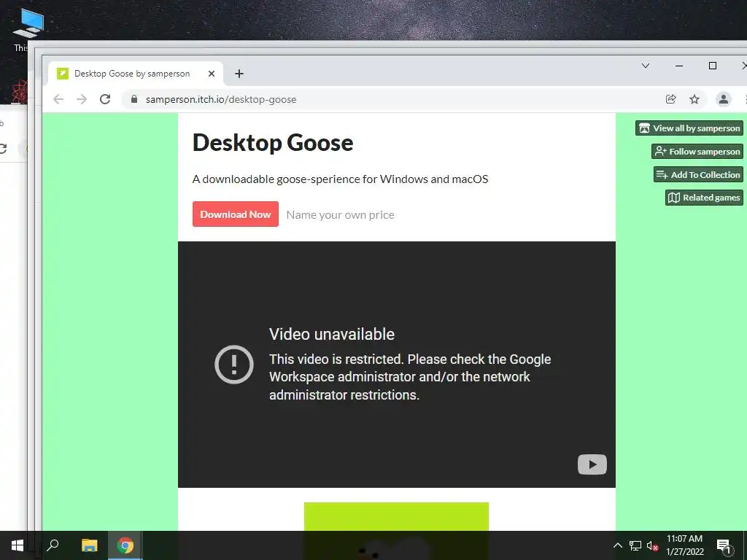Open File Explorer from taskbar

point(89,545)
